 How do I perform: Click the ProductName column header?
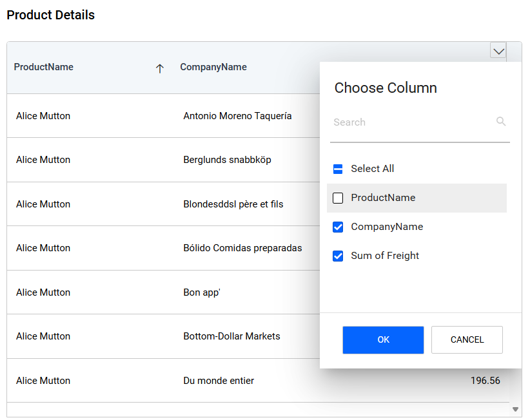coord(44,67)
